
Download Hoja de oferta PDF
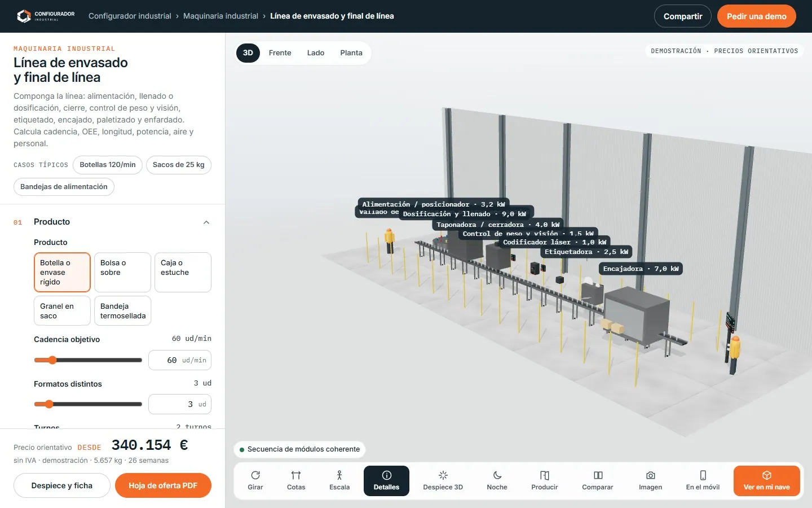[163, 485]
